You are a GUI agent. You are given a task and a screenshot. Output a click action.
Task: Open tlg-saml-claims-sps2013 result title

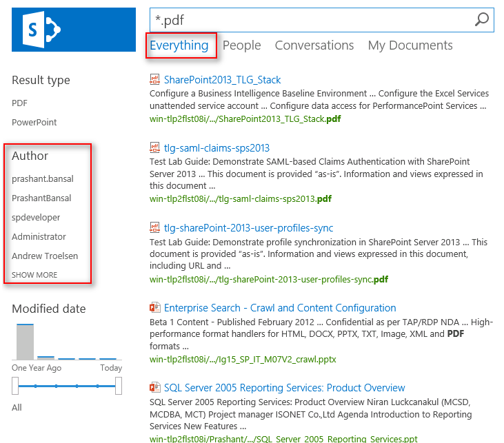pyautogui.click(x=216, y=147)
